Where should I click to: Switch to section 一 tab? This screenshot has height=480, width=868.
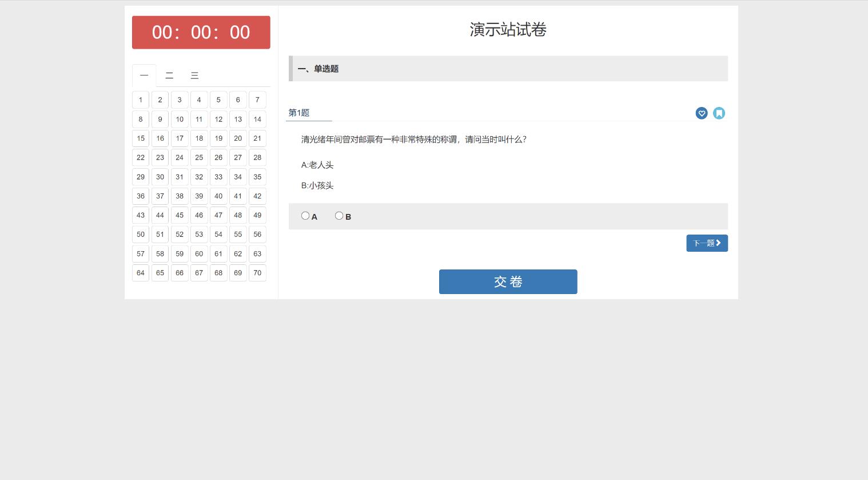pyautogui.click(x=144, y=76)
